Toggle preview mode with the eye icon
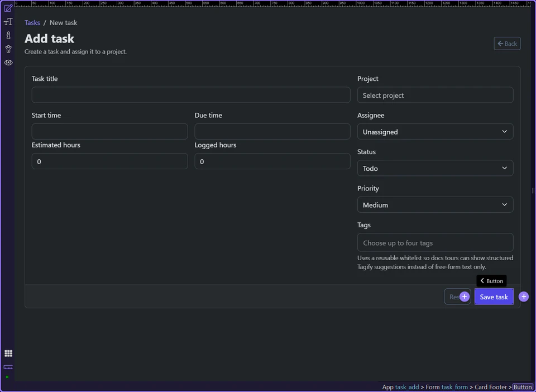The width and height of the screenshot is (536, 392). (x=8, y=63)
